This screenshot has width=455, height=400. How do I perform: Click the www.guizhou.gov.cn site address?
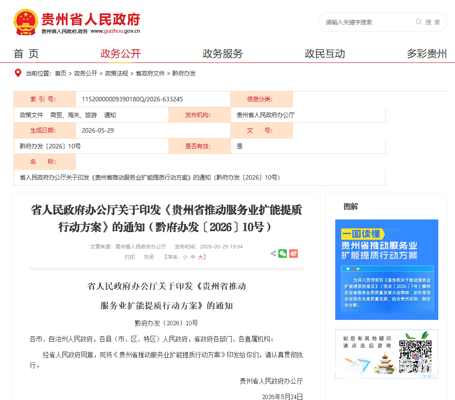[x=116, y=31]
